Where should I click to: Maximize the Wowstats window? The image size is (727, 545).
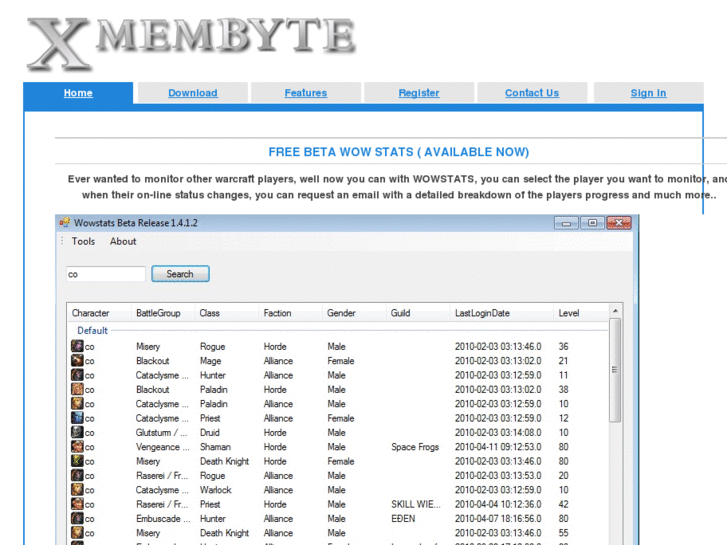(592, 223)
